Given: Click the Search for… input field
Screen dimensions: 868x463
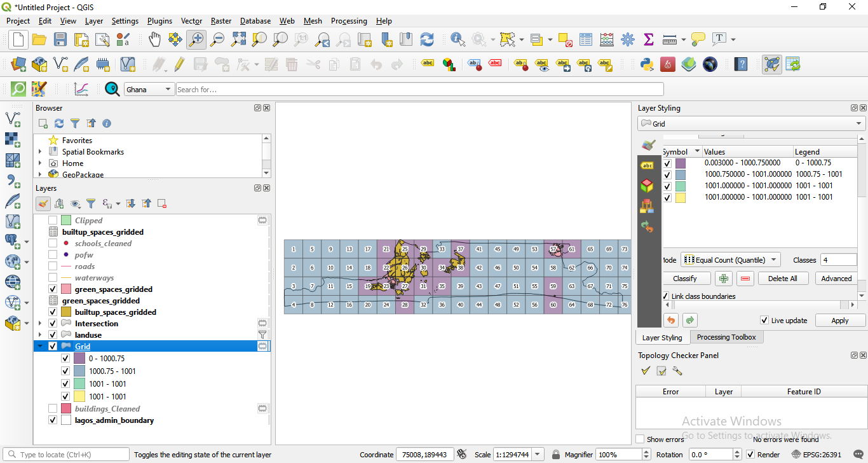Looking at the screenshot, I should pos(419,90).
